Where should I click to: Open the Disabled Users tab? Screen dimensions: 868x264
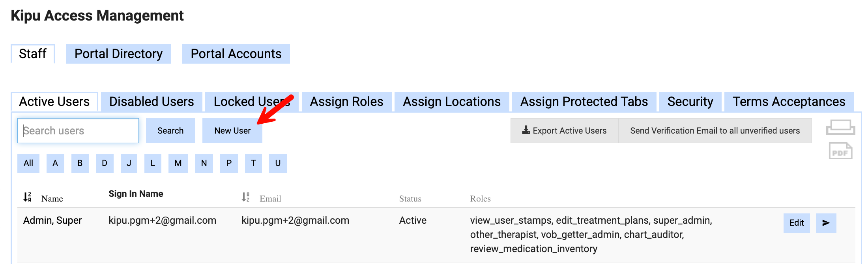point(152,102)
